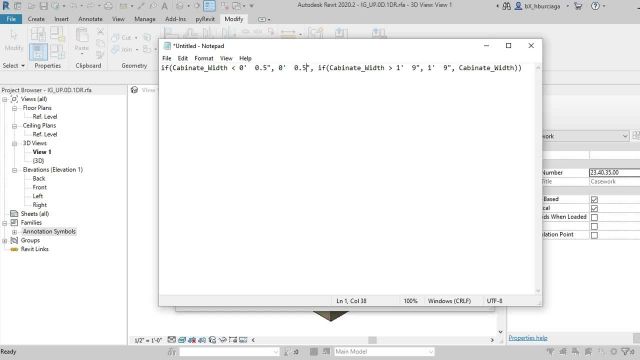Open the Main Model dropdown in status bar

(x=384, y=351)
